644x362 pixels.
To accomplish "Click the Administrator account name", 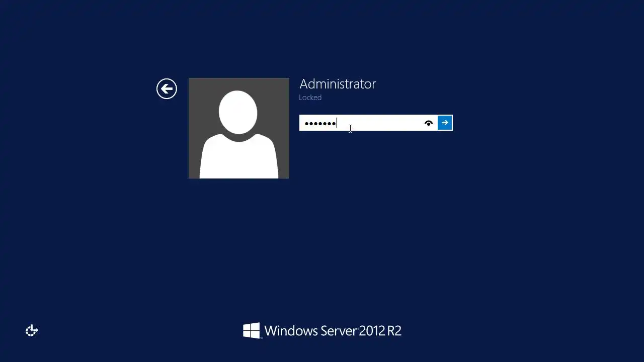I will (338, 84).
